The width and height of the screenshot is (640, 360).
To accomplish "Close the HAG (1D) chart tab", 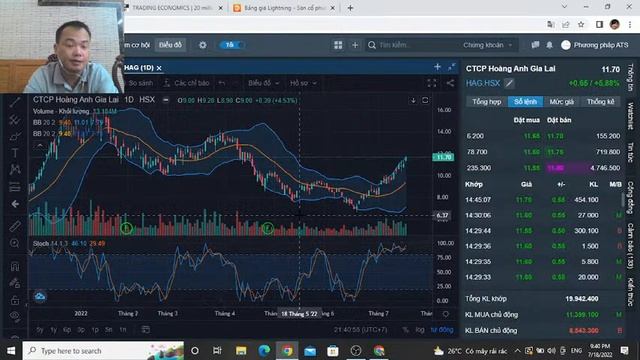I will pyautogui.click(x=159, y=68).
